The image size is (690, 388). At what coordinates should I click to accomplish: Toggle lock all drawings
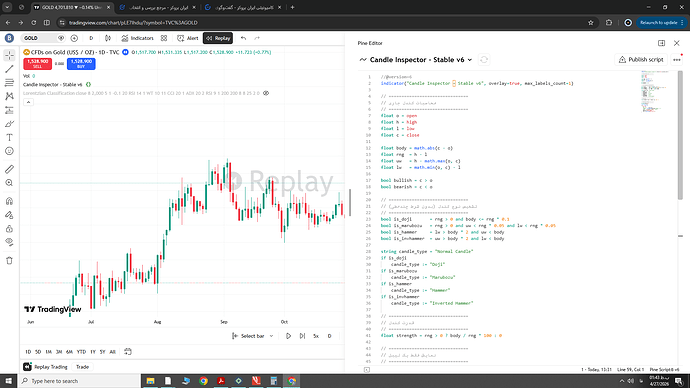coord(9,229)
